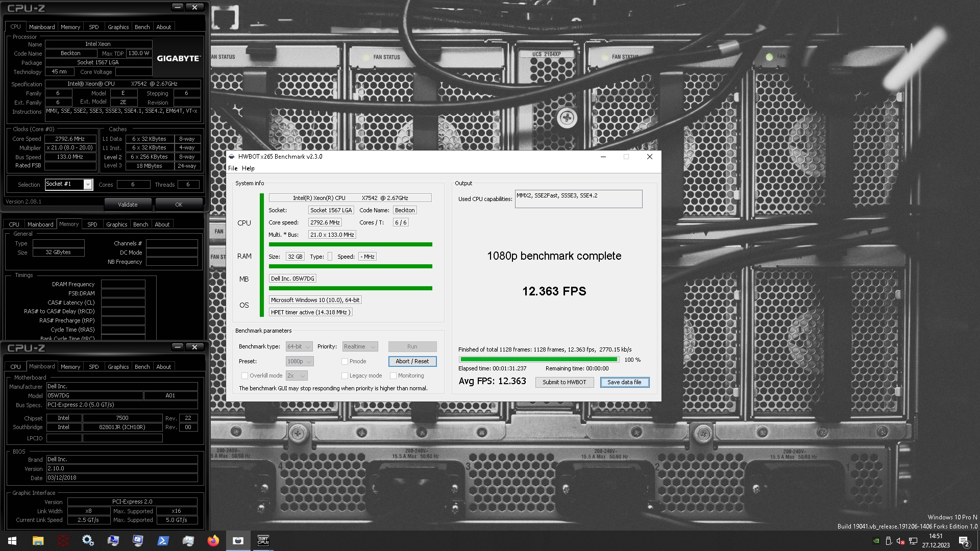The width and height of the screenshot is (980, 551).
Task: Open the performance monitor taskbar icon
Action: (188, 541)
